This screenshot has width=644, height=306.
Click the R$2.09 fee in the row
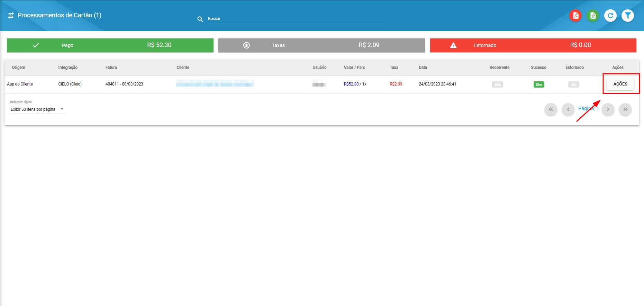point(396,84)
